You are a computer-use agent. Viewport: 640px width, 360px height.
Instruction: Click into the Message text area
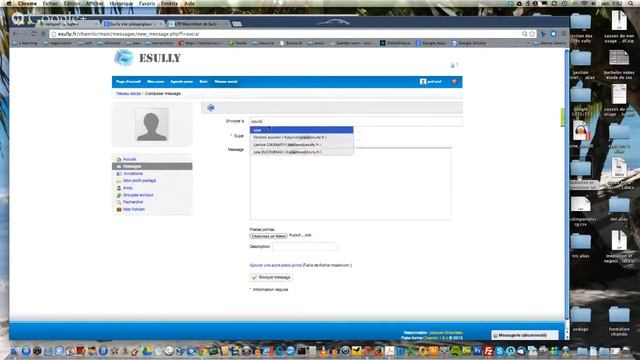(x=351, y=184)
